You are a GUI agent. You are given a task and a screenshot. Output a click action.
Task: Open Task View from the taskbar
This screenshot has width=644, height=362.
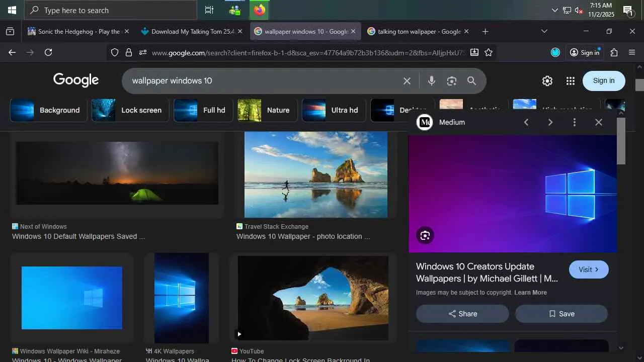(x=209, y=10)
